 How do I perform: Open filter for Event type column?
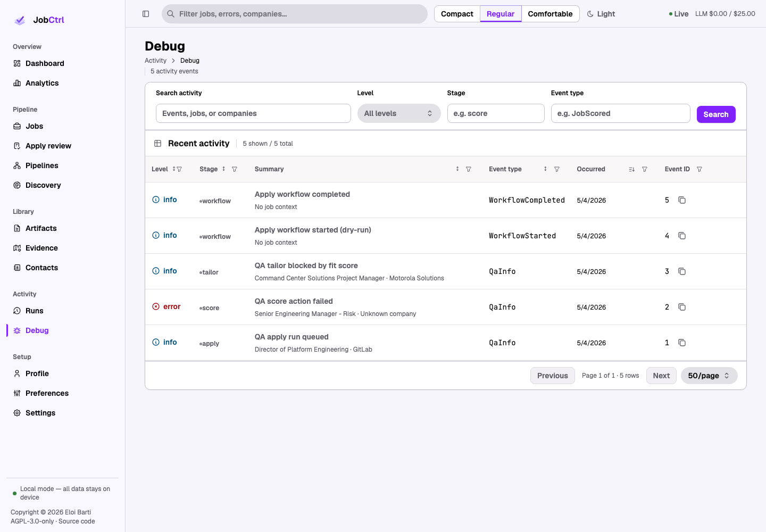[557, 169]
